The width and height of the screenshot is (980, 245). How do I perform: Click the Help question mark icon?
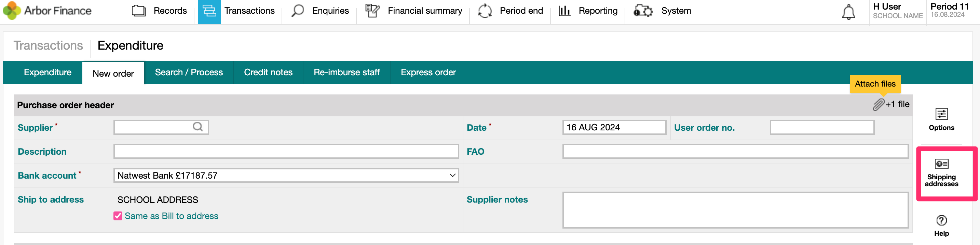(941, 220)
